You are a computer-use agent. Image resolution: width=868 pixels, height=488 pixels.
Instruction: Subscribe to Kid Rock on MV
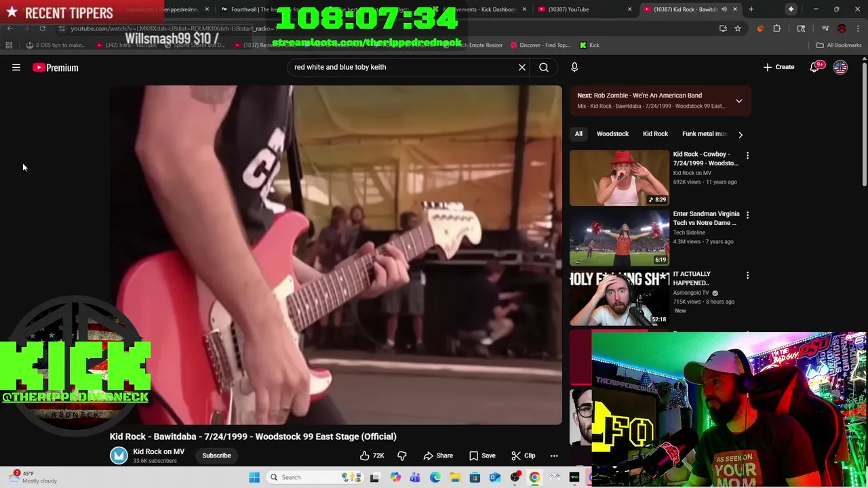tap(216, 455)
